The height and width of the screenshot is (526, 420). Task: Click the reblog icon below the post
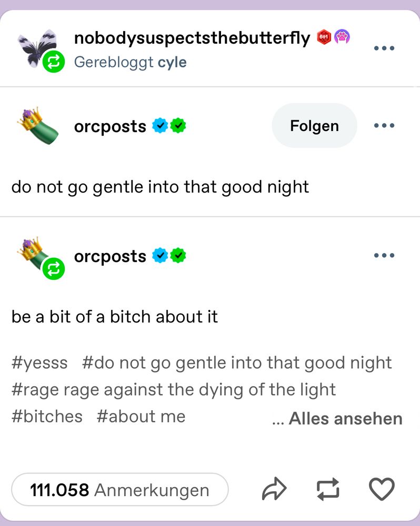click(328, 489)
